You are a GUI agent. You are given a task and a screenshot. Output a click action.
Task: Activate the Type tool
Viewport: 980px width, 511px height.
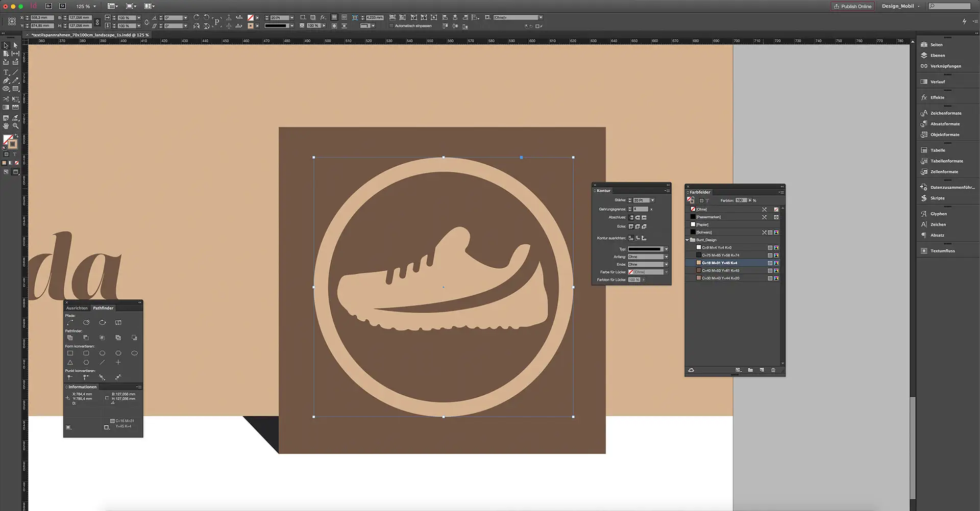tap(6, 72)
